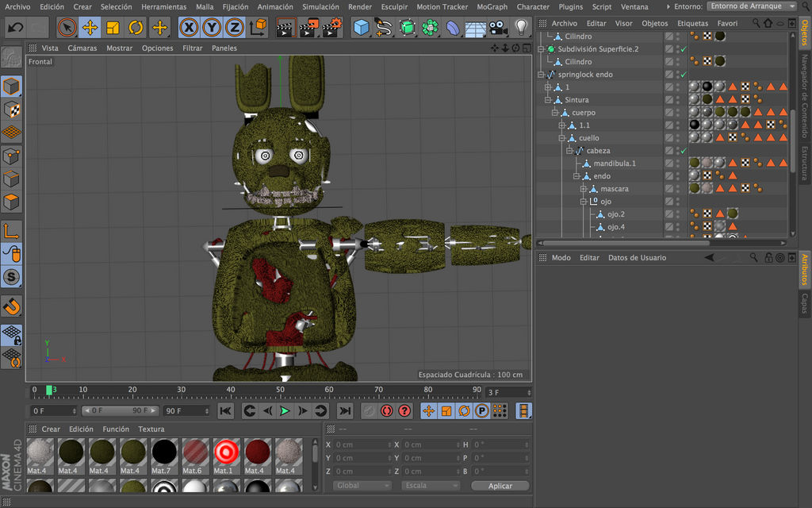This screenshot has height=508, width=812.
Task: Click the record keyframe button
Action: click(x=369, y=411)
